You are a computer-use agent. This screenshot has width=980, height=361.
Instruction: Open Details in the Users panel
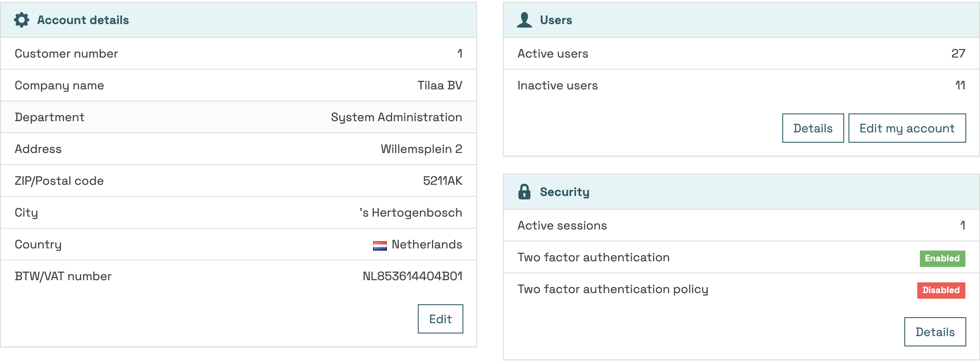pos(813,128)
